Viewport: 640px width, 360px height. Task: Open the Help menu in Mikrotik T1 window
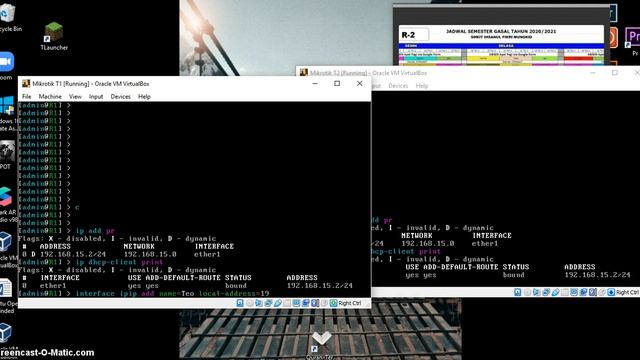(144, 97)
